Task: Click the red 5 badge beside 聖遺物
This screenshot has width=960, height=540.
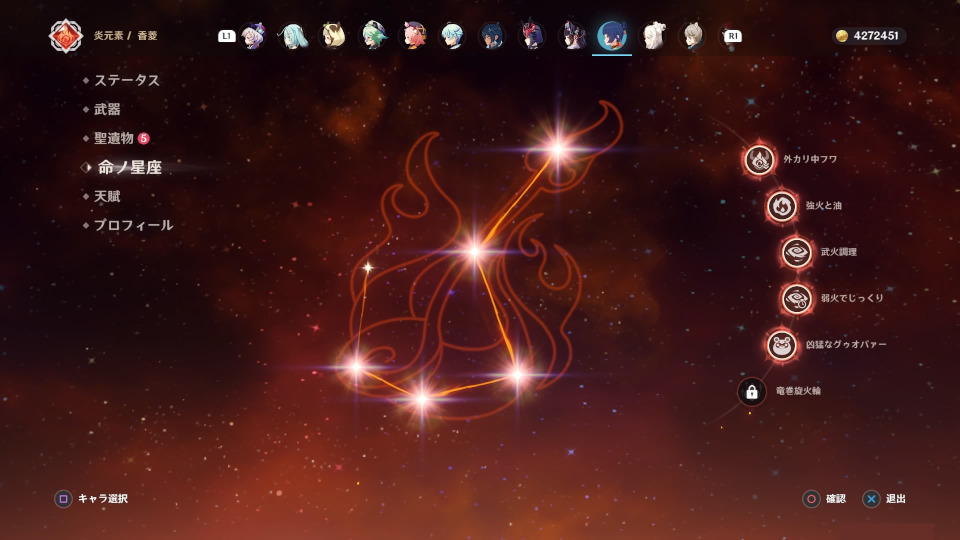Action: pos(143,138)
